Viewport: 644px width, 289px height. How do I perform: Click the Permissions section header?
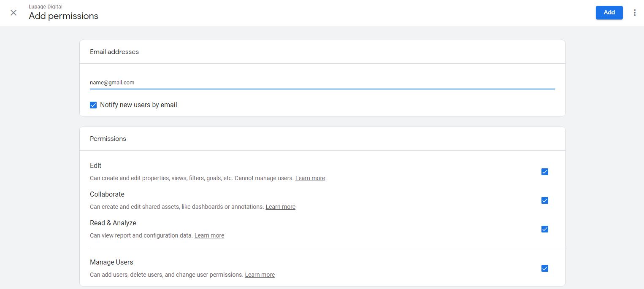pos(108,138)
